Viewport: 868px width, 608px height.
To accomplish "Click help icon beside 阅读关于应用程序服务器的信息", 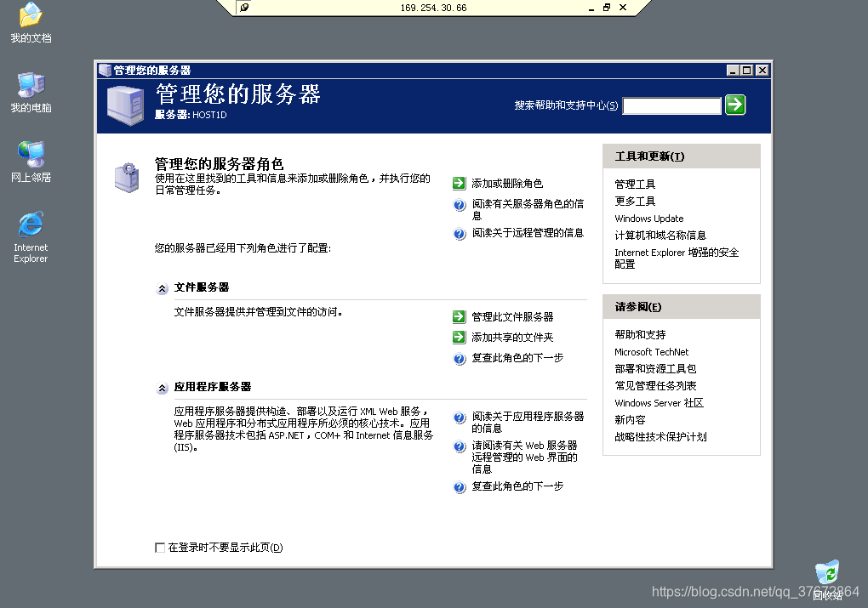I will 460,418.
